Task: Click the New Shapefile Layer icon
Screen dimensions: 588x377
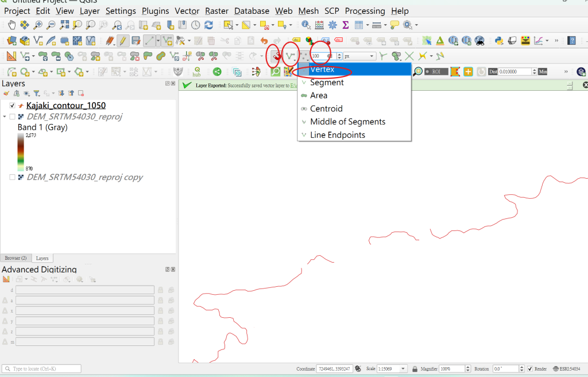Action: [x=37, y=41]
